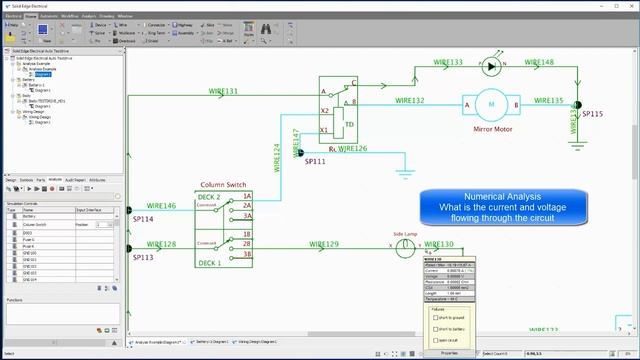
Task: Open the Connector dropdown arrow
Action: tap(168, 25)
